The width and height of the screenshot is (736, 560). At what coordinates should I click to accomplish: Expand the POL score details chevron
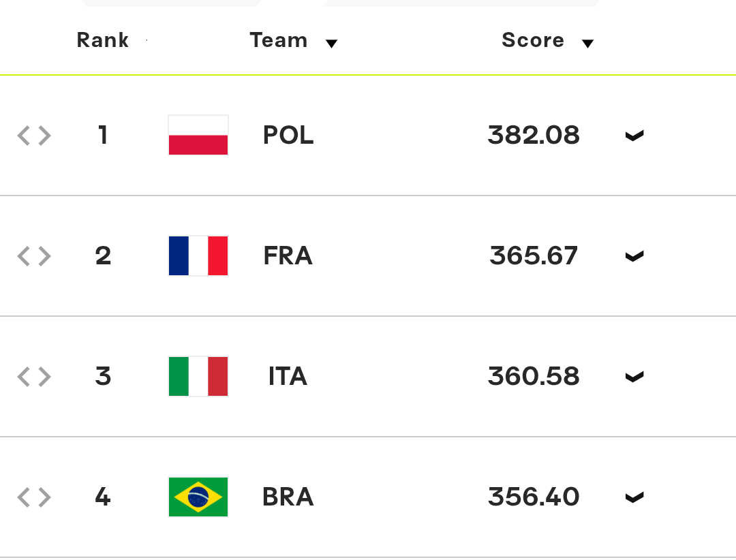[634, 136]
